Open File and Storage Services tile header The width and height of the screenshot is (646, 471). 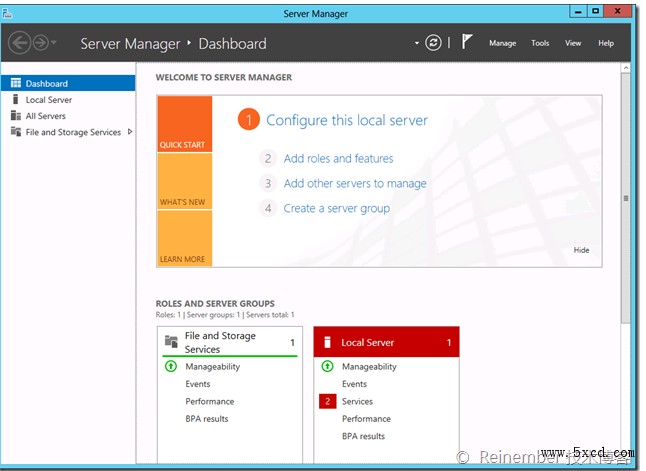tap(230, 342)
